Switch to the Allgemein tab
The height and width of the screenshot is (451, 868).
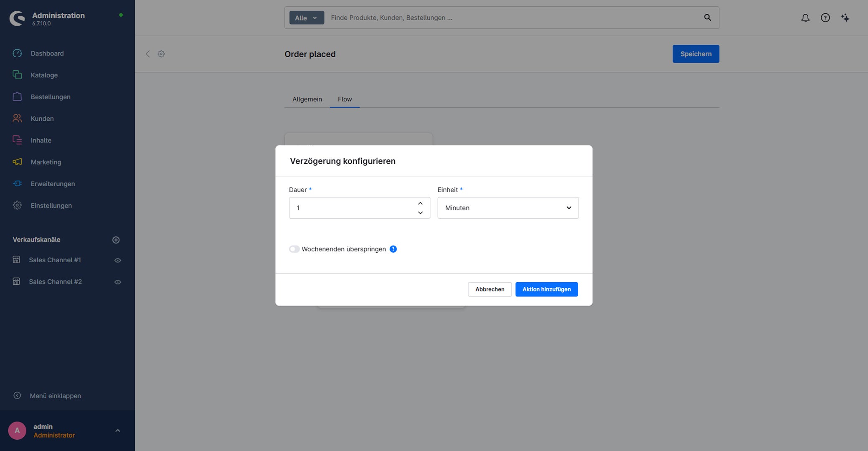coord(307,99)
